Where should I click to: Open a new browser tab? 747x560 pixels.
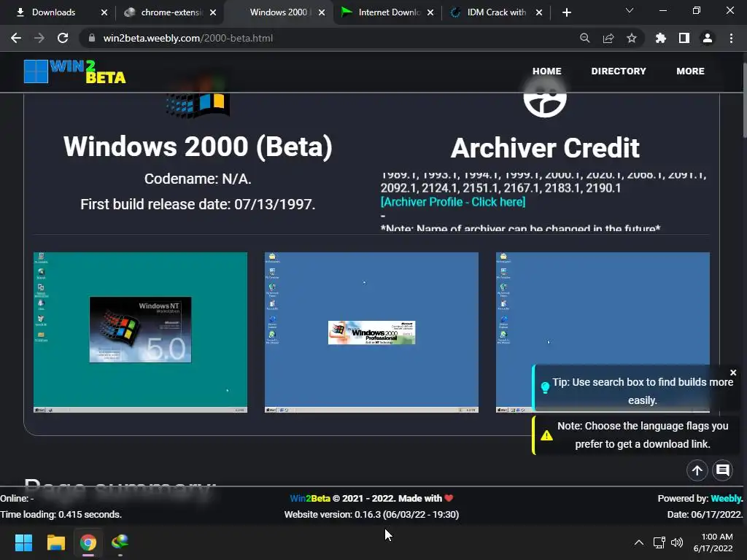pos(566,12)
